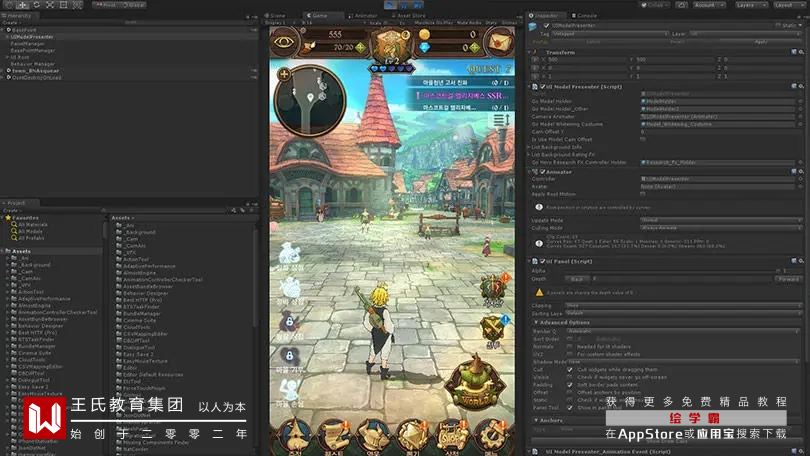Select the Scale tool in toolbar
The image size is (810, 456).
pyautogui.click(x=50, y=5)
